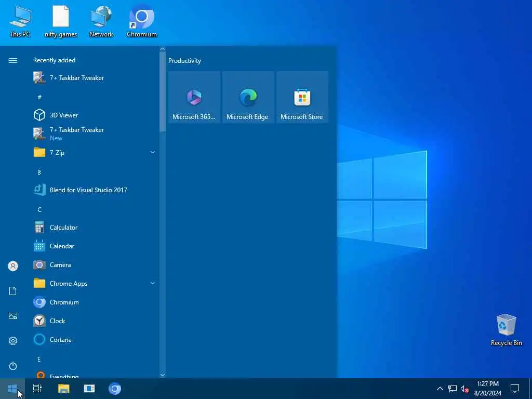Open Task View on the taskbar
The width and height of the screenshot is (532, 399).
(x=37, y=389)
